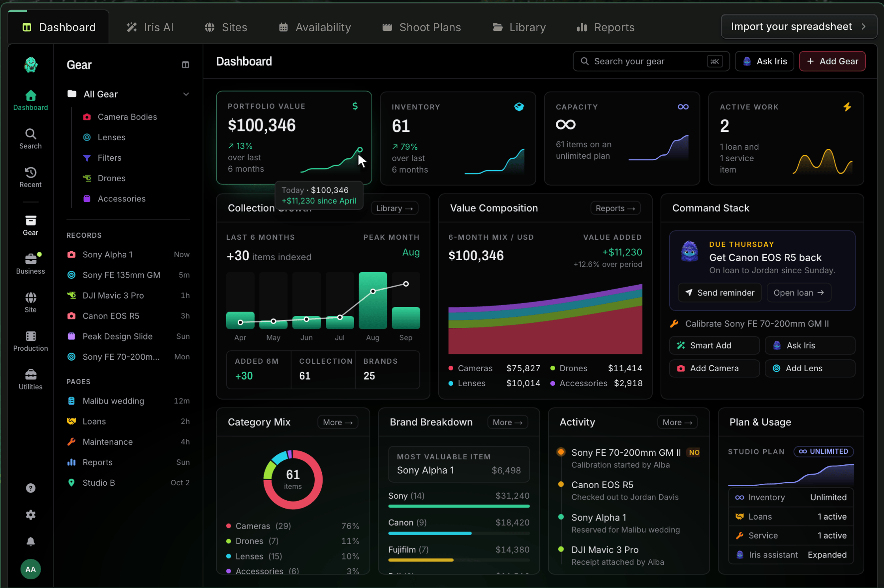Select the Drones category
The image size is (884, 588).
coord(104,178)
